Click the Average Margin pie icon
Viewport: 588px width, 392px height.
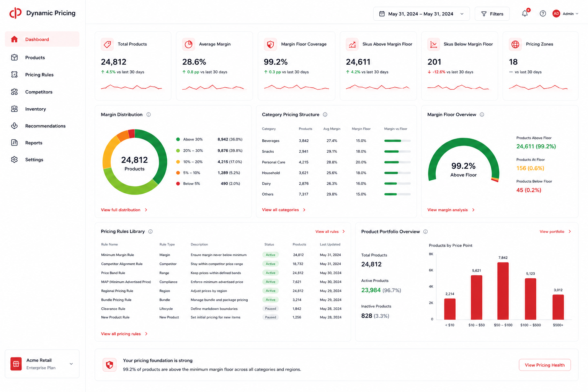pos(189,44)
